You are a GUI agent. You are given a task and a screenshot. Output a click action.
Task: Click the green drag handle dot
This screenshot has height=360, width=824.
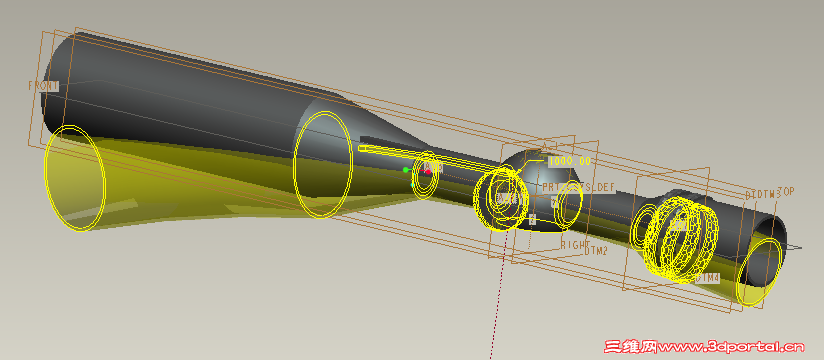tap(405, 170)
